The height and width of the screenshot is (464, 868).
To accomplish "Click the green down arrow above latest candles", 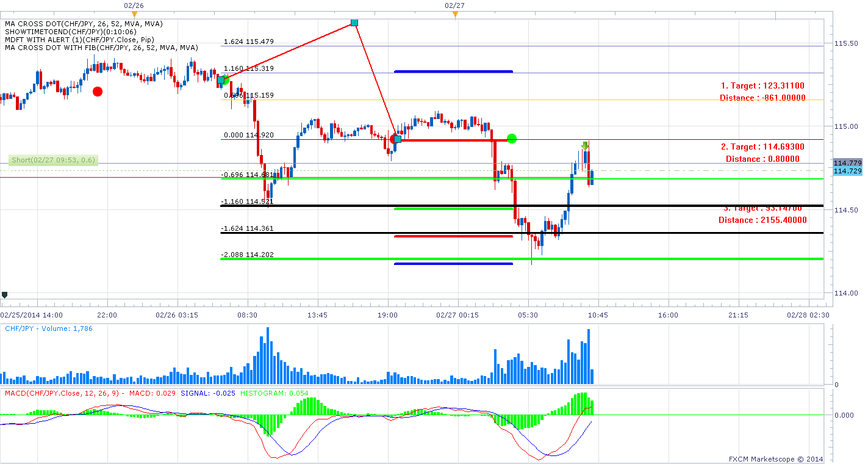I will (x=585, y=145).
